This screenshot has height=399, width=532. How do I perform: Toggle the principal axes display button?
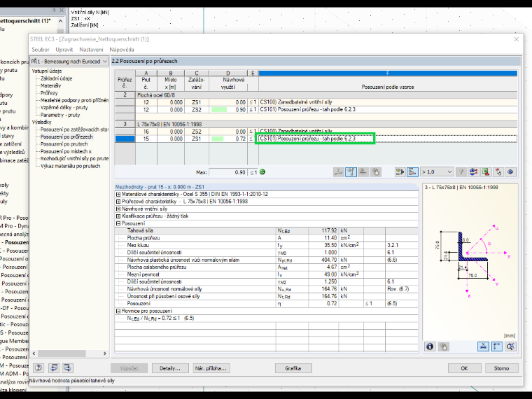coord(497,346)
